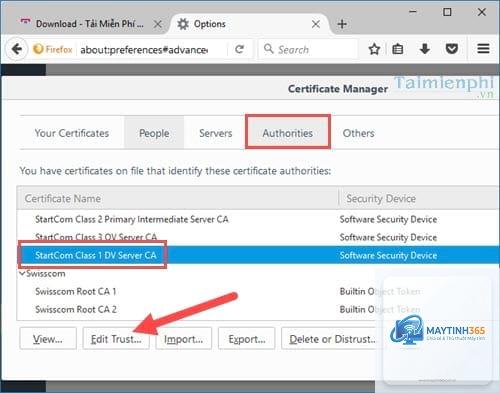
Task: Open the Servers tab
Action: 215,133
